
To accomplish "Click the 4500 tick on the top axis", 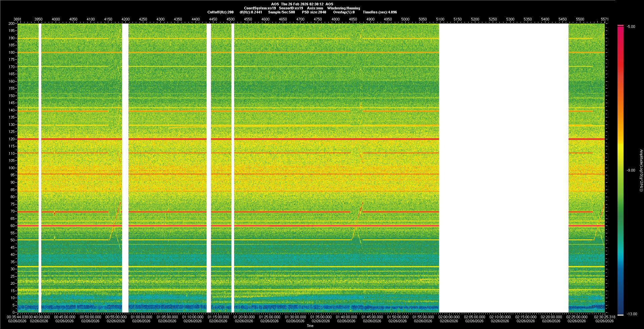I will point(230,19).
